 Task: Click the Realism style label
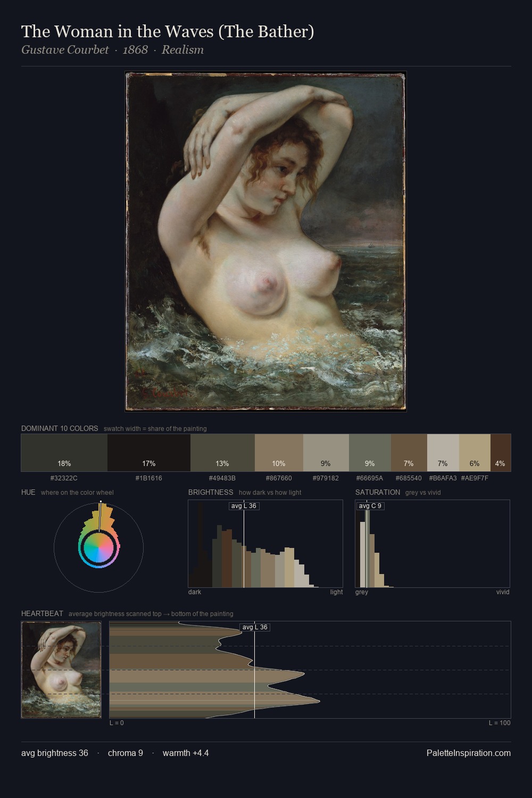point(182,50)
